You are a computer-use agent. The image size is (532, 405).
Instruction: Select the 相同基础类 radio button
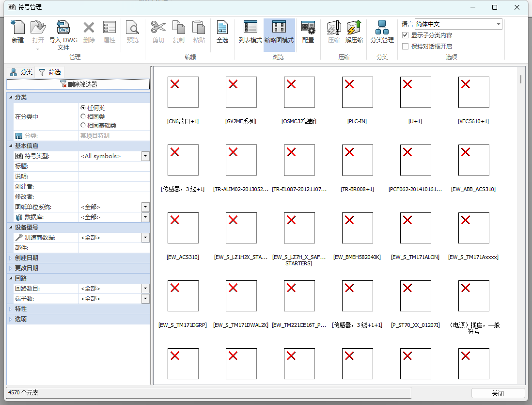pos(83,125)
